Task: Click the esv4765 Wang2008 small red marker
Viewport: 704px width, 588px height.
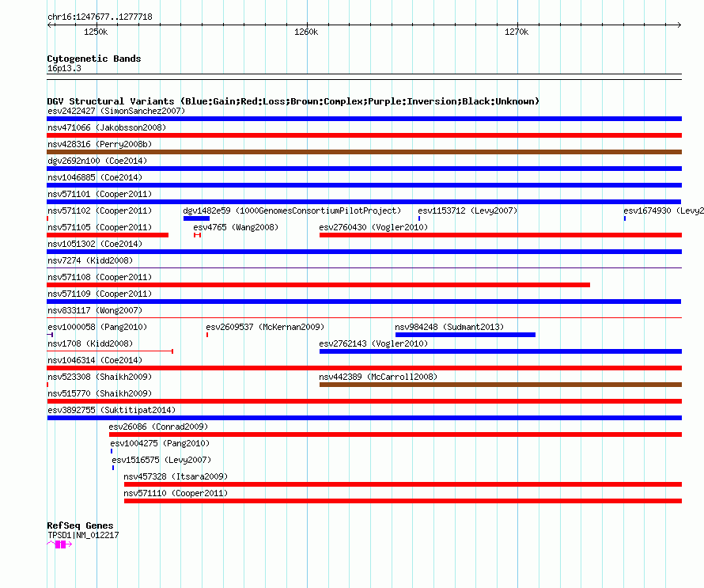Action: 197,235
